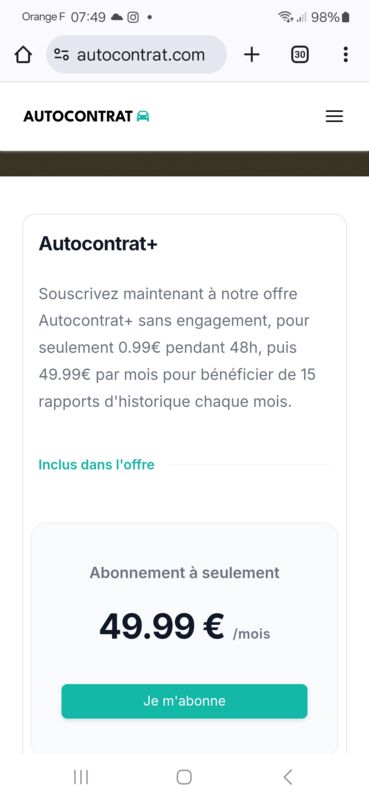Tap the Android home button

pyautogui.click(x=184, y=777)
